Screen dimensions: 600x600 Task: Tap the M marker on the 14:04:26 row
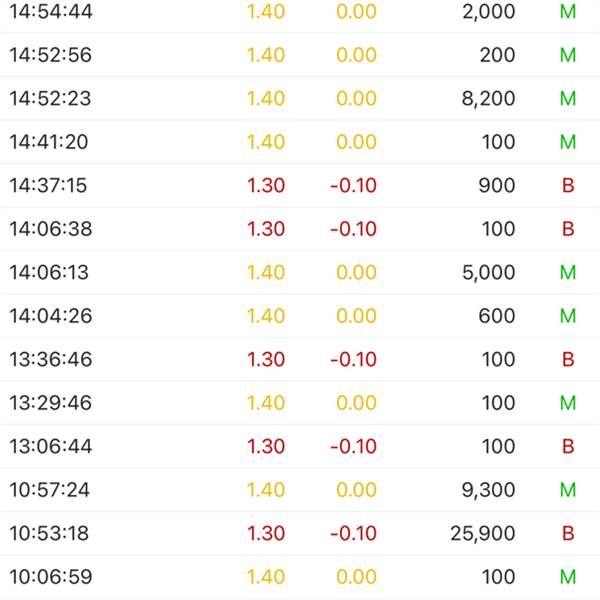[568, 316]
